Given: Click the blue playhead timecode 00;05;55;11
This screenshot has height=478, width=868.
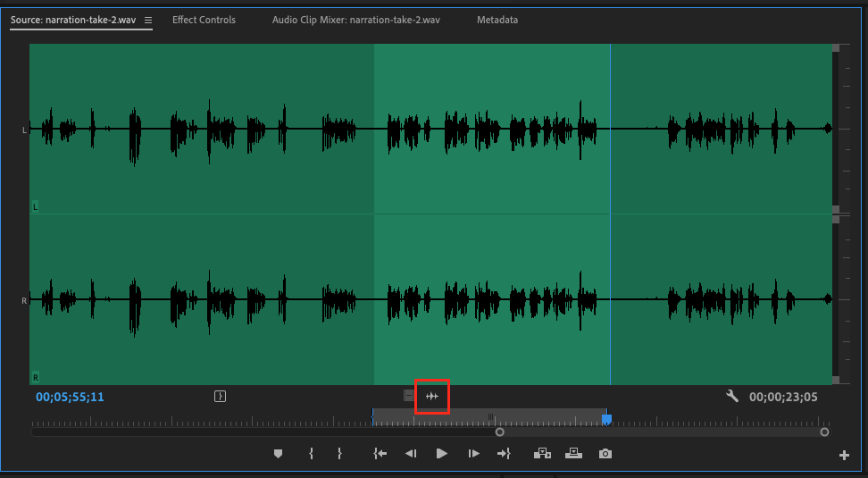Looking at the screenshot, I should 70,397.
